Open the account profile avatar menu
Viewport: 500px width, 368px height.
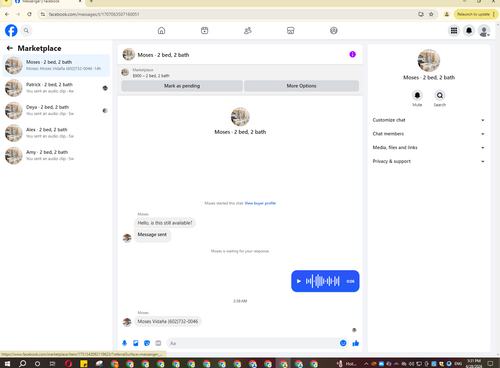click(x=484, y=31)
